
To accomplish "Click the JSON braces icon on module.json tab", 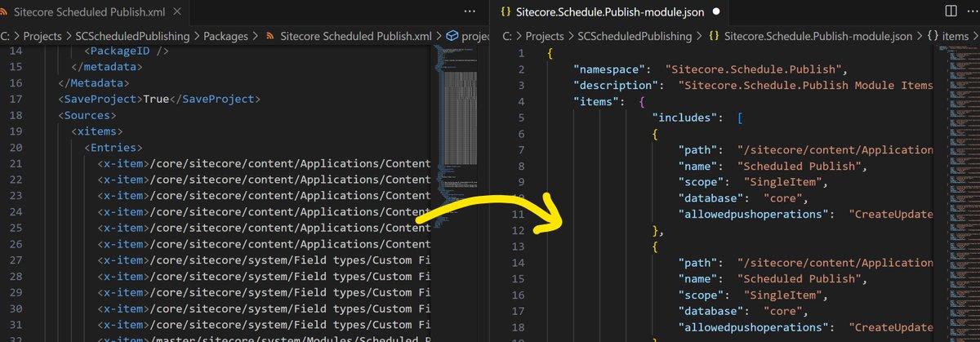I will pos(505,12).
